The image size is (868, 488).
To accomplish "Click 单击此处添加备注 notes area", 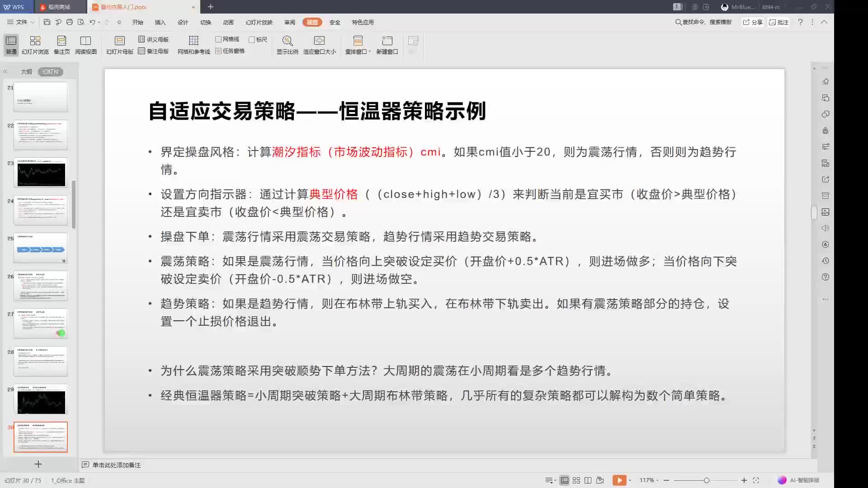I will pyautogui.click(x=117, y=465).
